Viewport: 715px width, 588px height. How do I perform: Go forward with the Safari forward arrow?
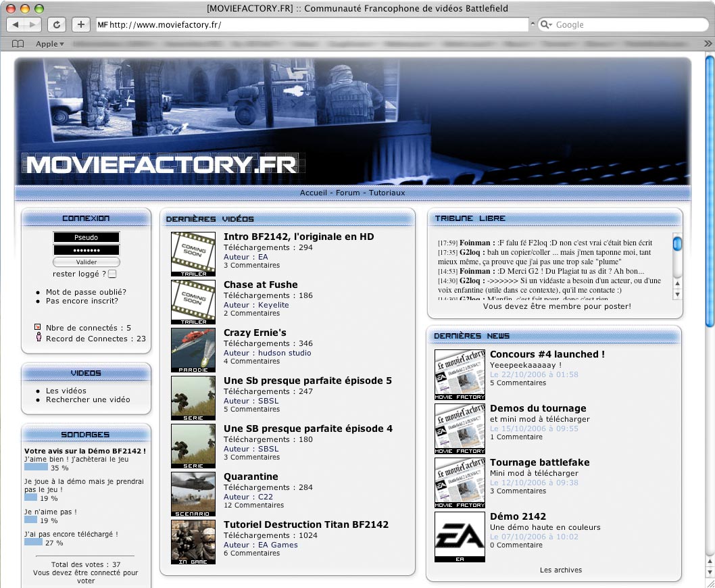click(x=32, y=24)
